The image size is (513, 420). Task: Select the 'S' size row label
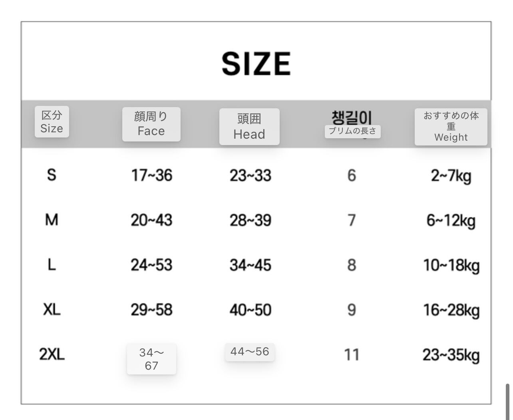[x=52, y=175]
